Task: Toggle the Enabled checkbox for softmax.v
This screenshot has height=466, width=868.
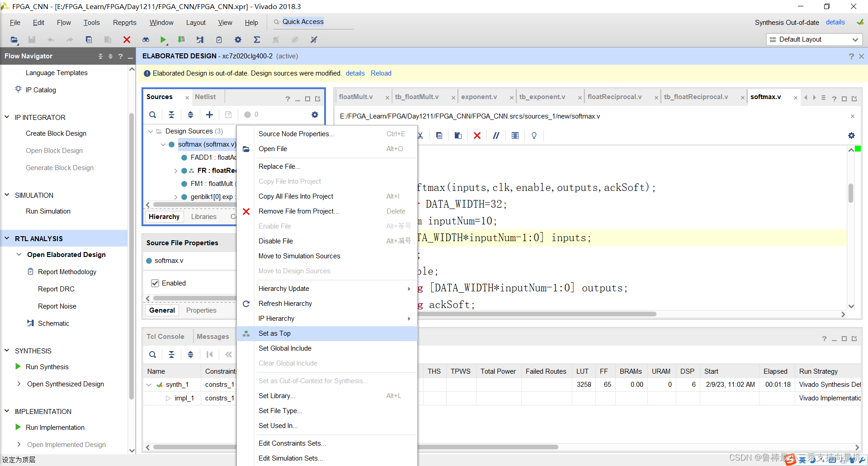Action: 155,283
